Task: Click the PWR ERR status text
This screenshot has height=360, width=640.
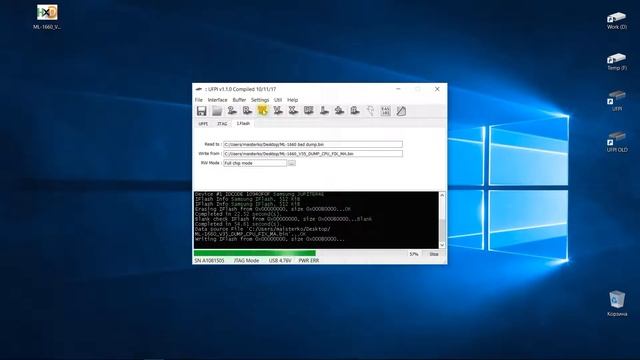Action: click(309, 260)
